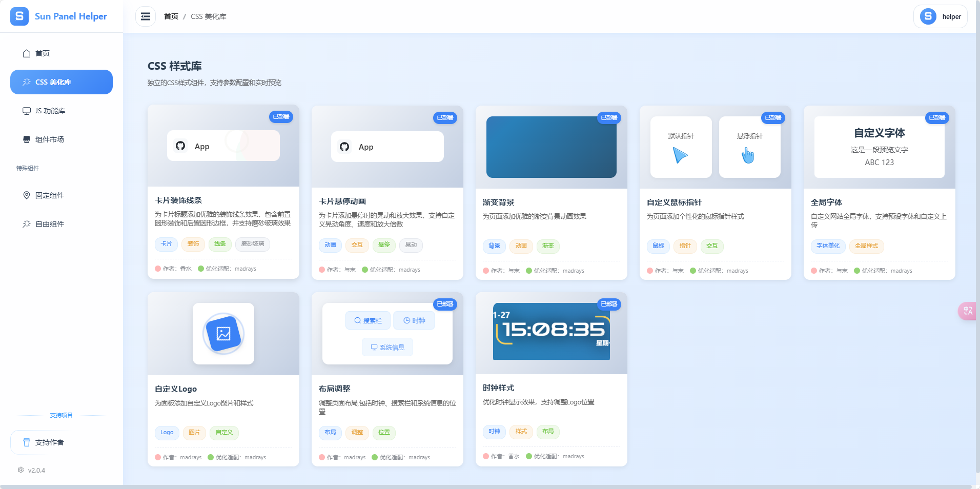Viewport: 980px width, 489px height.
Task: Click the hover hand pointer icon
Action: tap(748, 155)
